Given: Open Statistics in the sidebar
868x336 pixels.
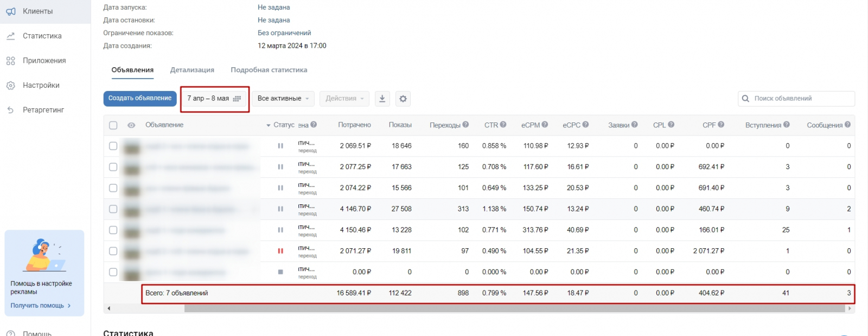Looking at the screenshot, I should pyautogui.click(x=42, y=36).
